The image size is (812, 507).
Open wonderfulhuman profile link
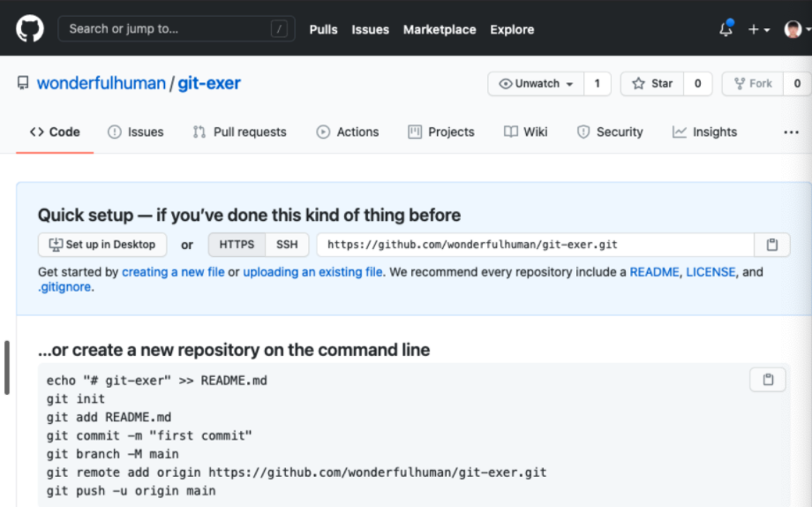pyautogui.click(x=101, y=83)
